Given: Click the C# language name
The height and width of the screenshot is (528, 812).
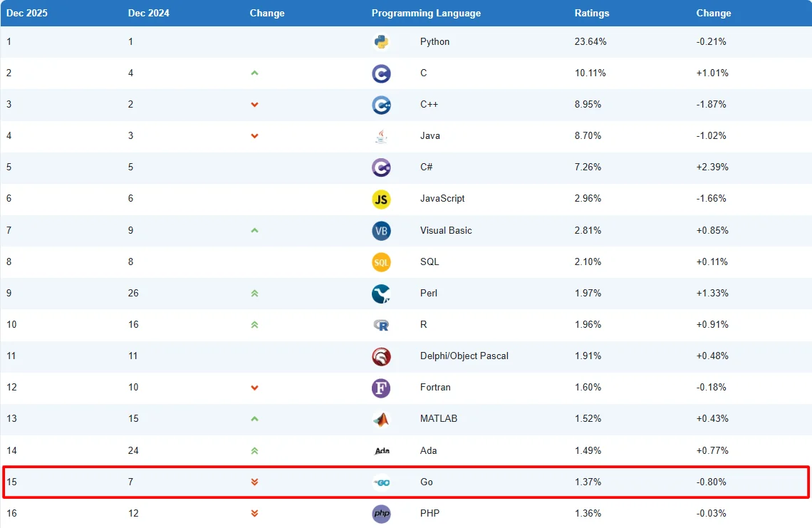Looking at the screenshot, I should point(426,167).
